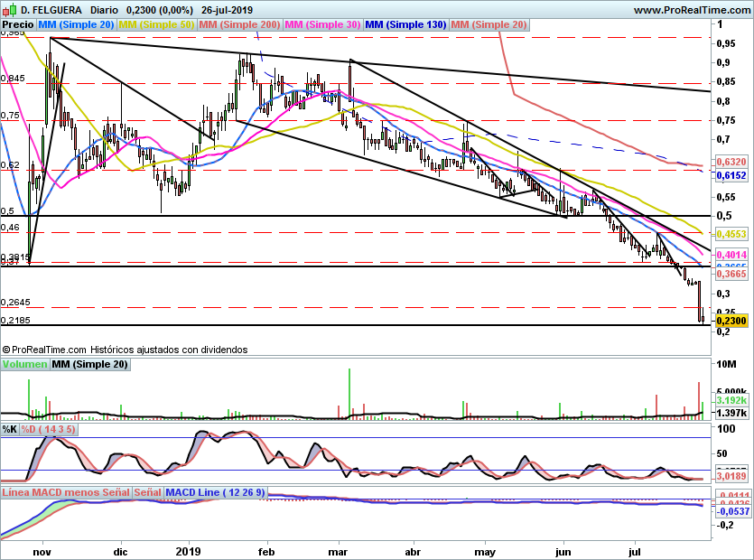Click the 0,62 level label on left
The height and width of the screenshot is (560, 754).
10,165
